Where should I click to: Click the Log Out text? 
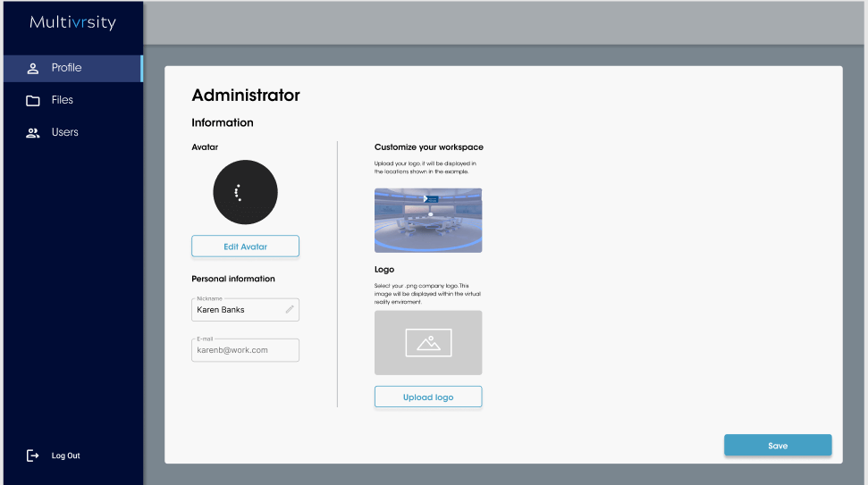[66, 456]
